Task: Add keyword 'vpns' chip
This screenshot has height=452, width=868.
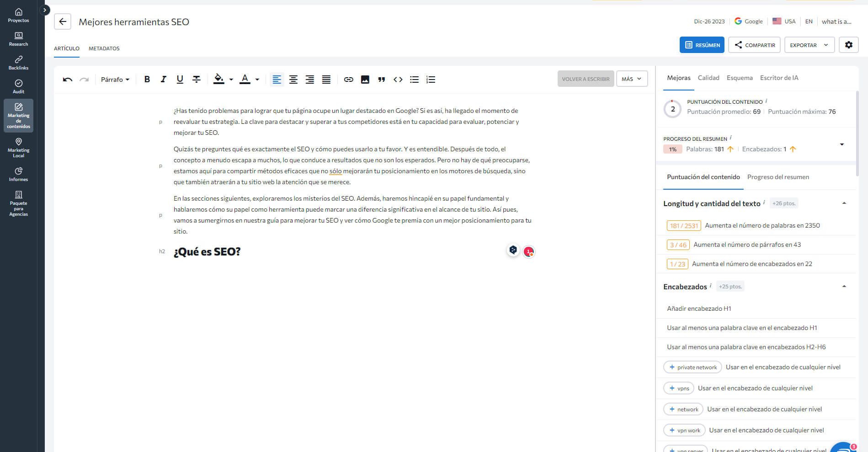Action: (678, 388)
